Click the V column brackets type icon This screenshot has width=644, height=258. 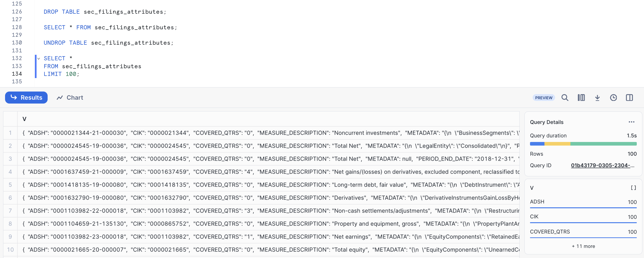point(633,188)
